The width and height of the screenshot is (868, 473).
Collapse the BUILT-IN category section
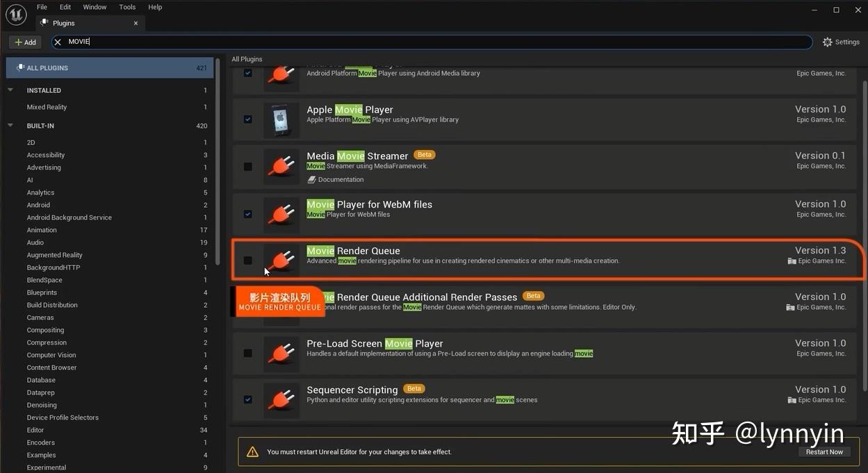click(x=10, y=126)
